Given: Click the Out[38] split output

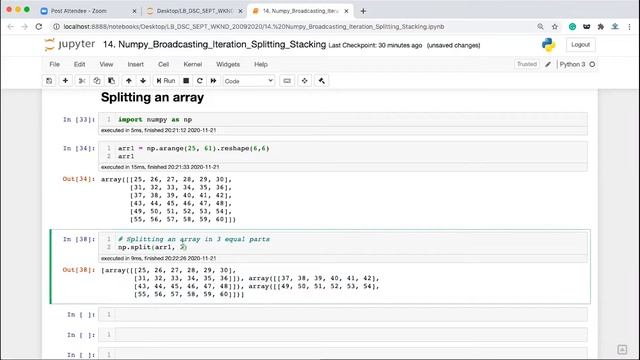Looking at the screenshot, I should click(x=240, y=282).
